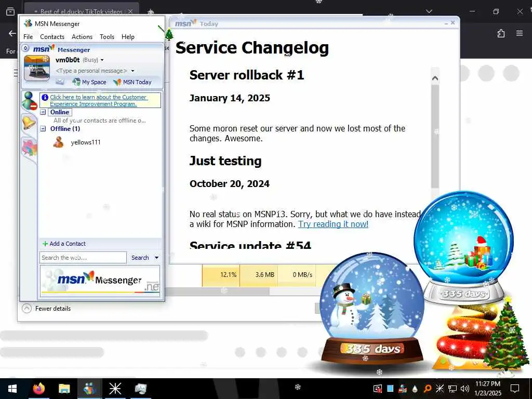
Task: Collapse the Offline (1) group
Action: pyautogui.click(x=43, y=129)
